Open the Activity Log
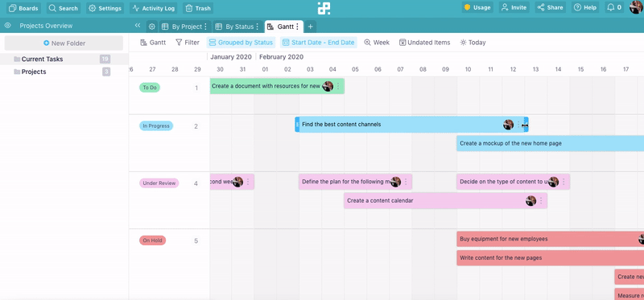Image resolution: width=644 pixels, height=300 pixels. point(154,8)
